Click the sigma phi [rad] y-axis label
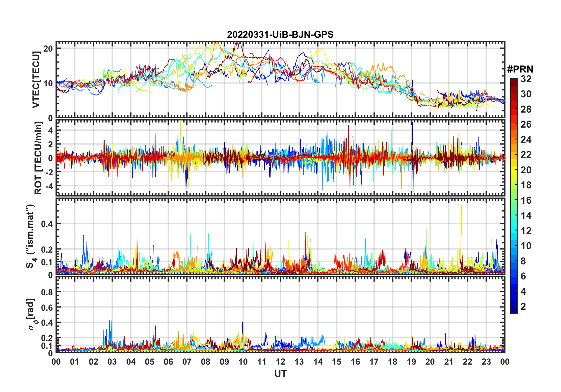The height and width of the screenshot is (392, 561). (32, 314)
